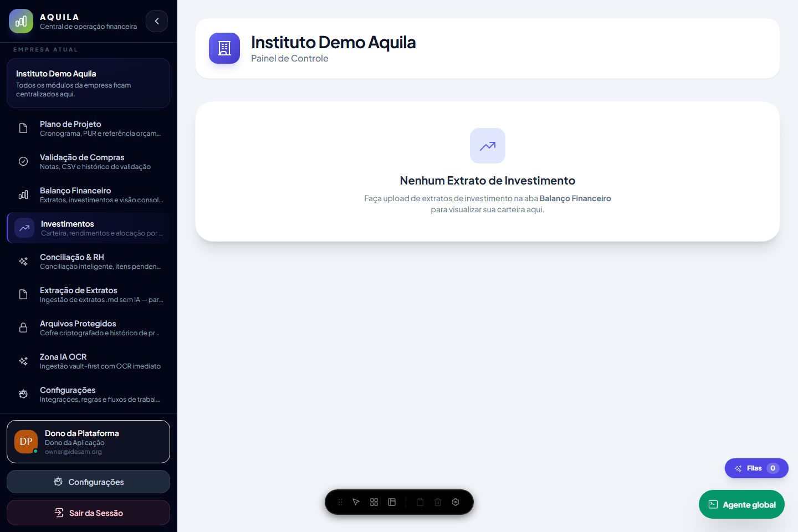Screen dimensions: 798x532
Task: Select the Investimentos sidebar item
Action: point(88,228)
